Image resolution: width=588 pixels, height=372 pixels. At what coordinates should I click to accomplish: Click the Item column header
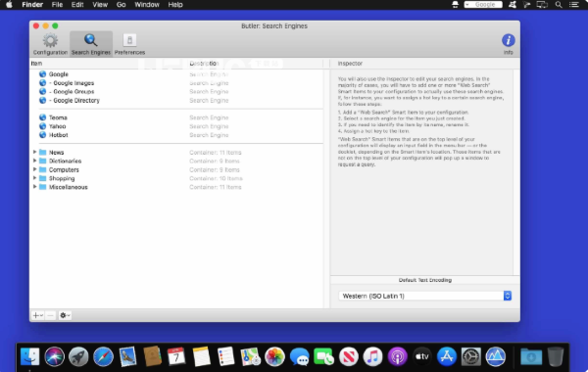click(109, 64)
